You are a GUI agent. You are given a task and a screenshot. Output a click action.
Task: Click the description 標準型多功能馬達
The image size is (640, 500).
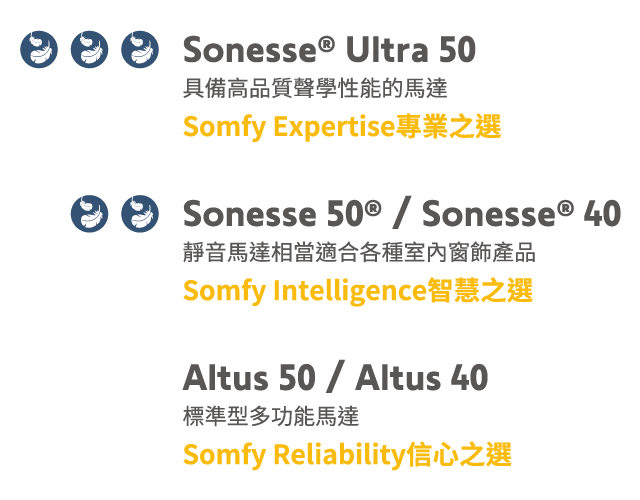click(271, 416)
